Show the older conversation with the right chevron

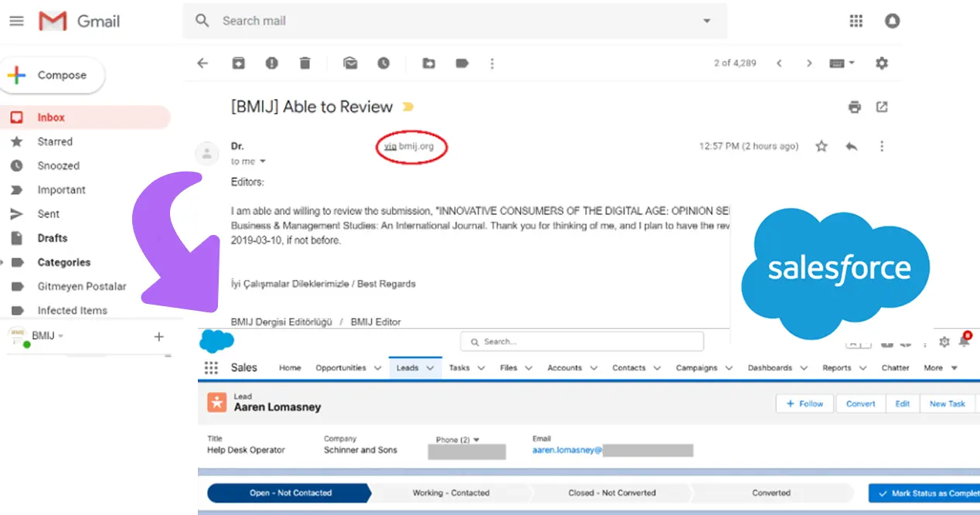(x=809, y=63)
